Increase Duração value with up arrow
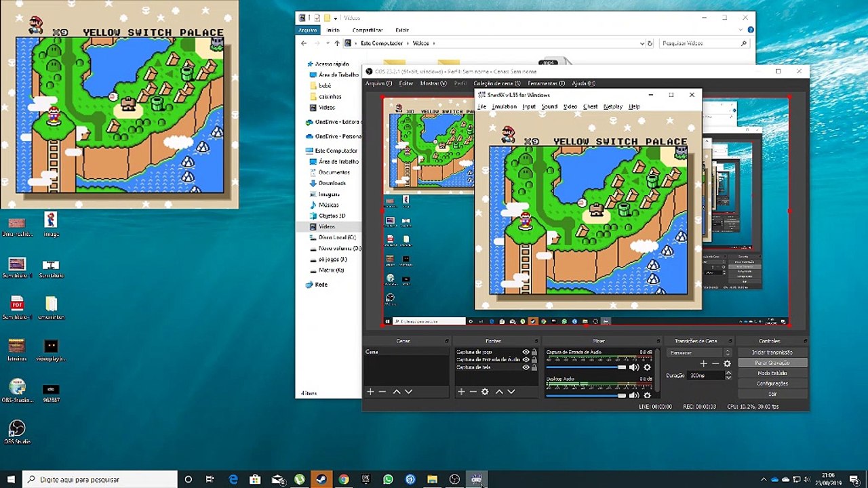 [728, 373]
